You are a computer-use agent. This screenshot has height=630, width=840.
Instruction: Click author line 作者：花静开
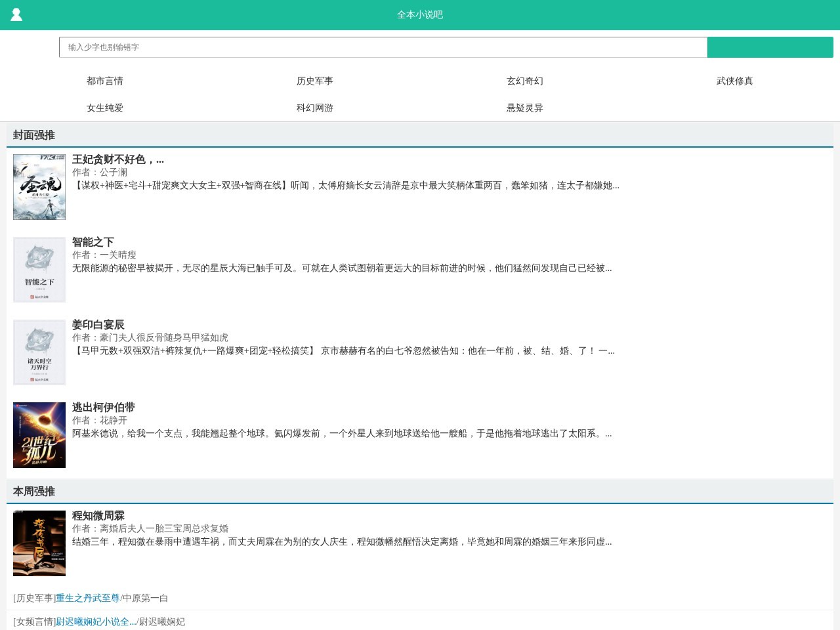tap(100, 420)
